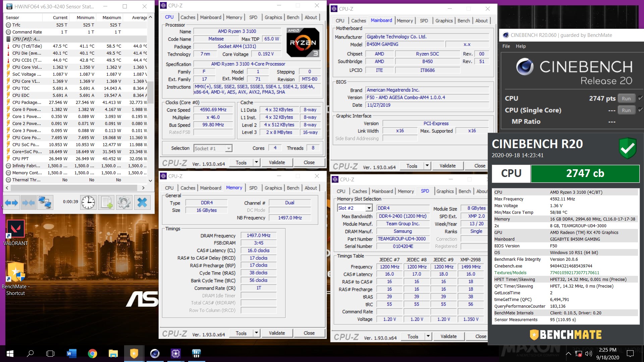Click the network tray icon
Viewport: 644px width, 362px height.
pos(579,354)
